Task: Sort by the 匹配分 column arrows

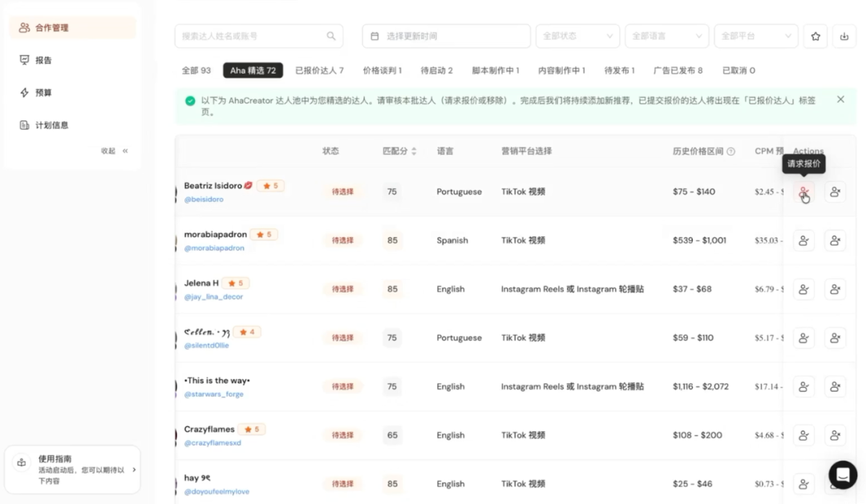Action: click(414, 151)
